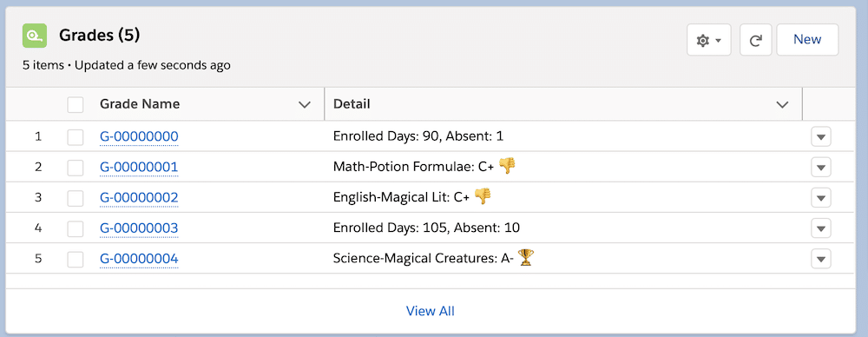Click the thumbs-down emoji on Math-Potion Formulae

point(507,166)
